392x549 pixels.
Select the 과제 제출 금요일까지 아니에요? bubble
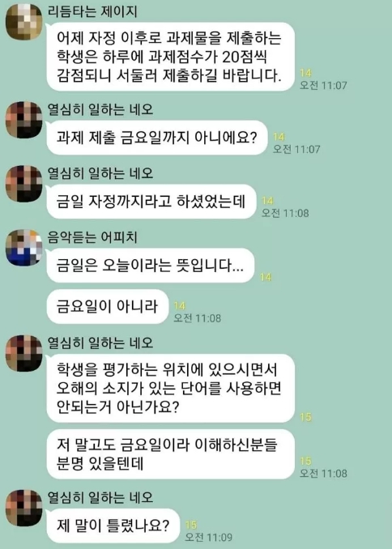pyautogui.click(x=157, y=138)
